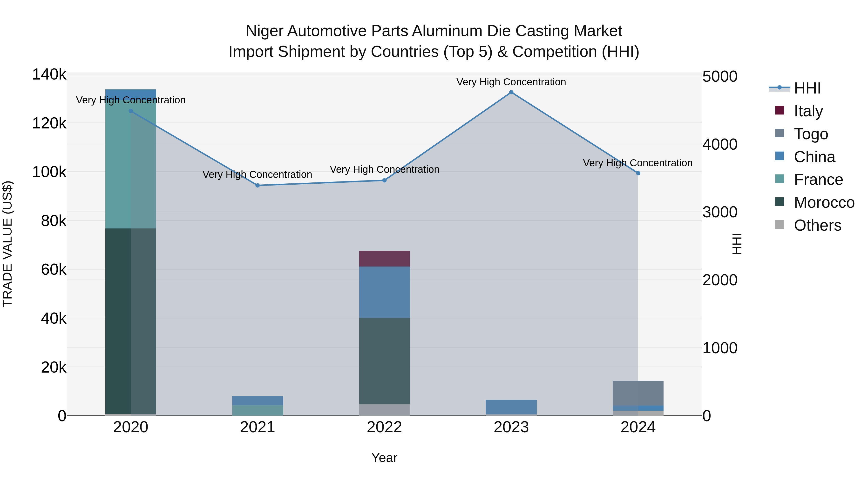The height and width of the screenshot is (488, 868).
Task: Click the 2022 Others bar segment
Action: point(385,410)
